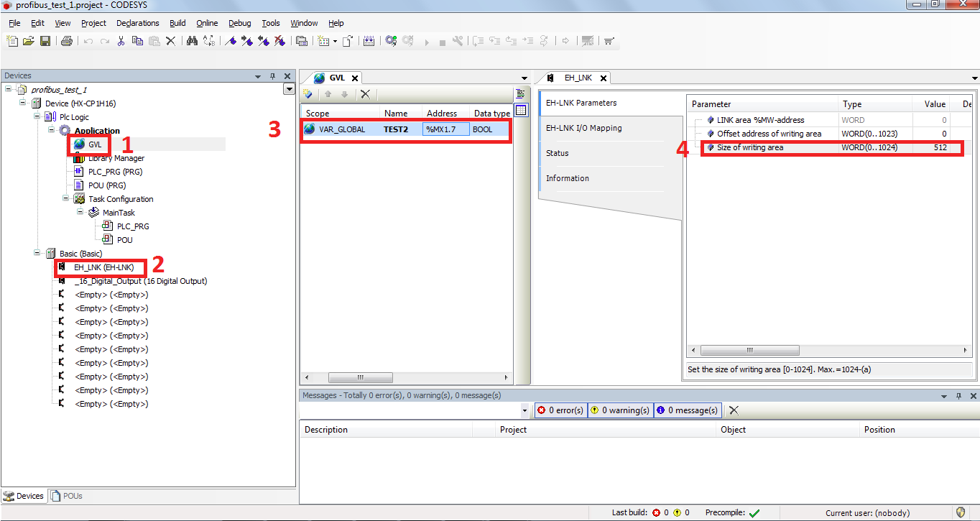The height and width of the screenshot is (521, 980).
Task: Click the Precompile green checkmark in status bar
Action: [754, 513]
